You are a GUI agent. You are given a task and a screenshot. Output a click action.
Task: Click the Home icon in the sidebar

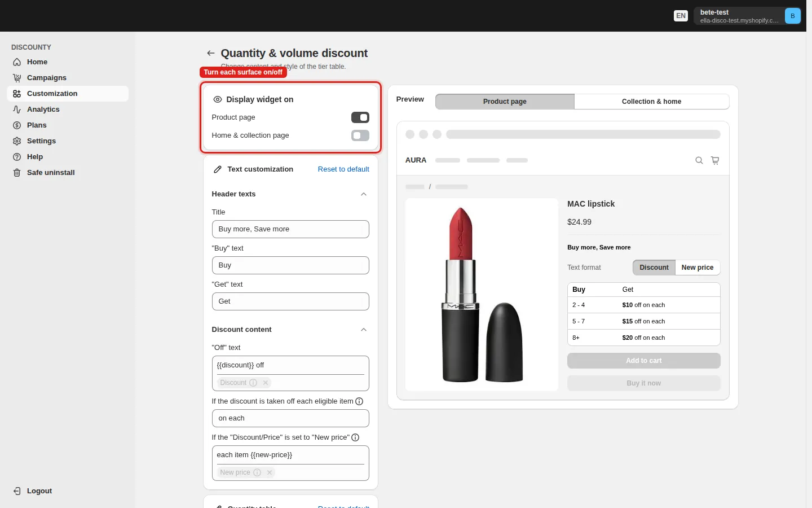(17, 62)
